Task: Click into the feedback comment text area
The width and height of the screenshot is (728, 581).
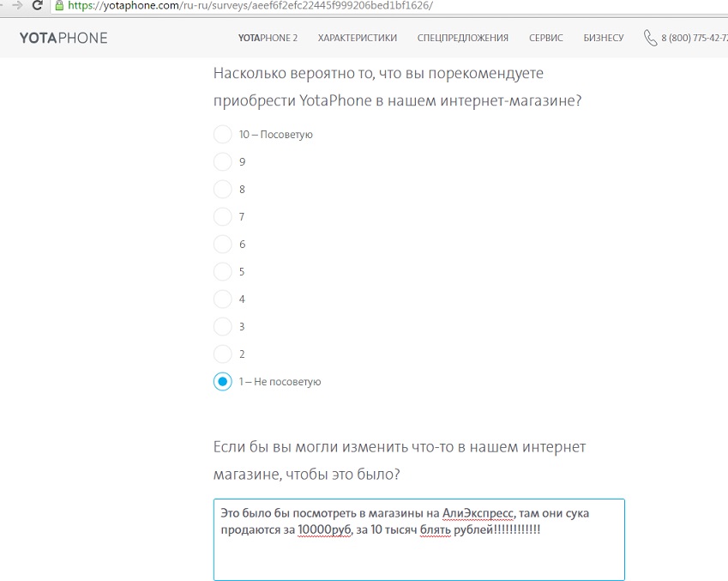Action: click(419, 540)
